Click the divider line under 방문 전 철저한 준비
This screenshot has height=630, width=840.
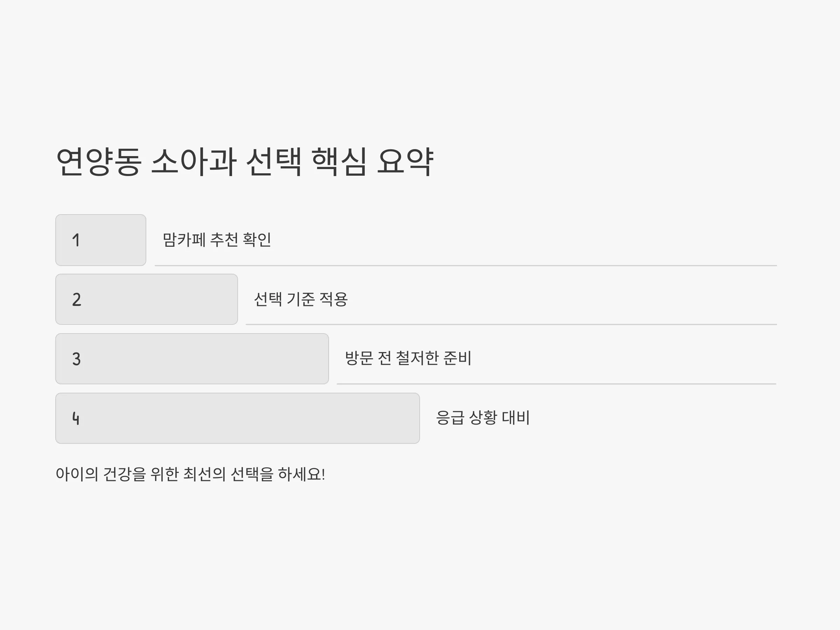[x=556, y=384]
